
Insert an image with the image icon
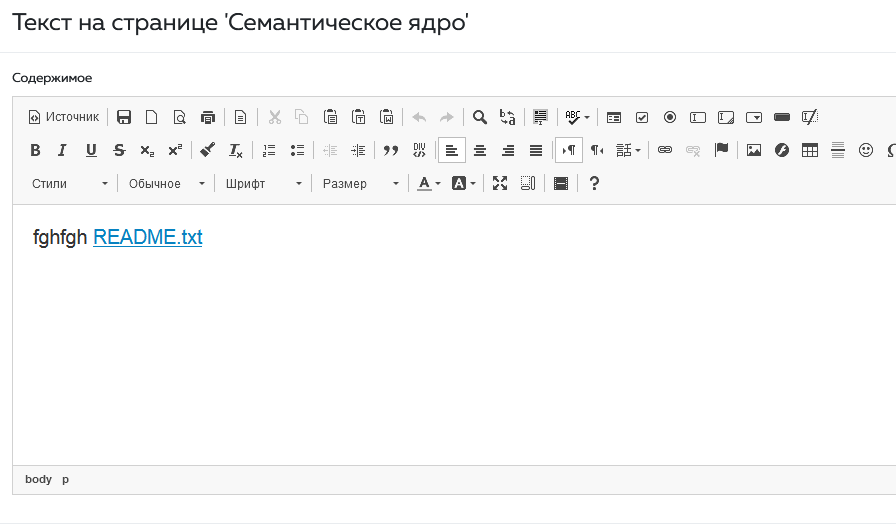coord(754,150)
